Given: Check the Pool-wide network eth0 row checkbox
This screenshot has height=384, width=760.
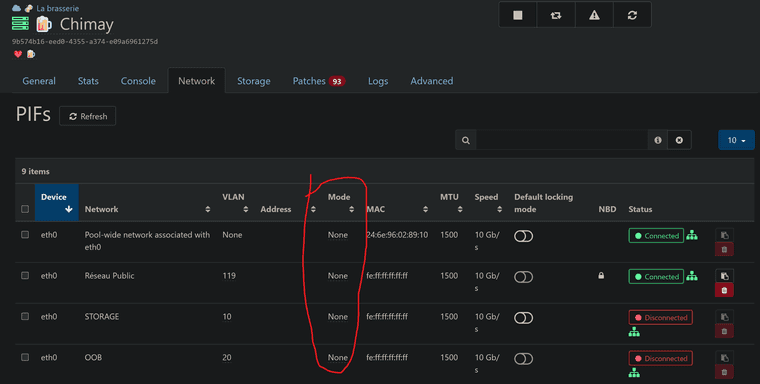Looking at the screenshot, I should click(x=25, y=235).
